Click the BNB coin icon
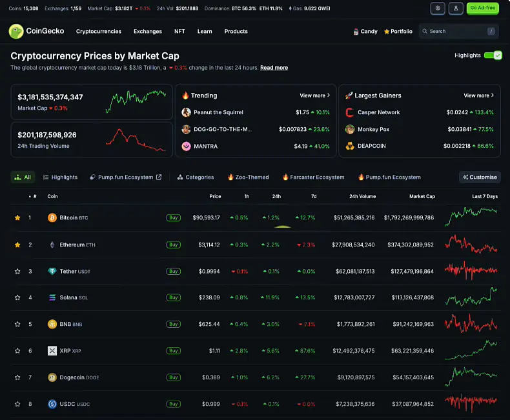510x420 pixels. pyautogui.click(x=52, y=324)
